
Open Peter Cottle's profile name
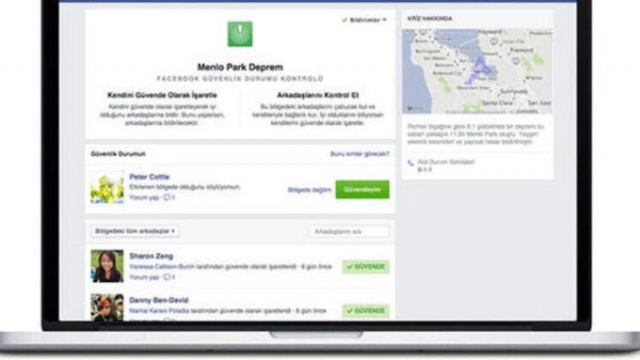click(x=149, y=177)
